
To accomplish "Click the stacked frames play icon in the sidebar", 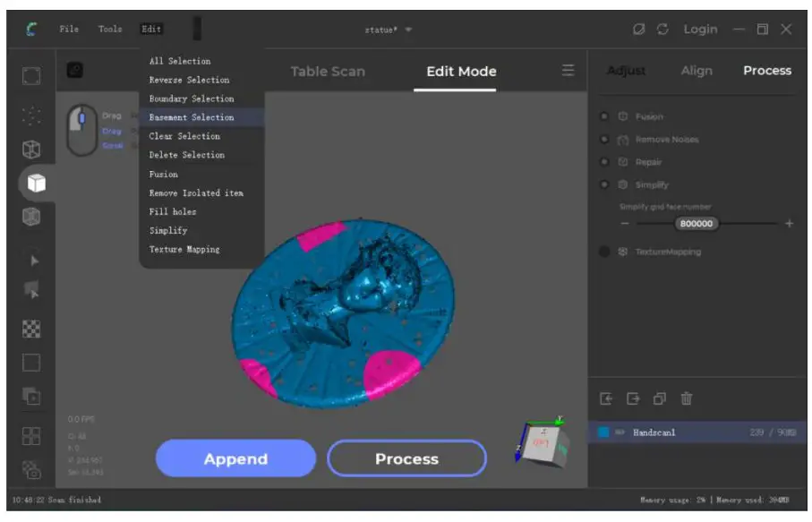I will pos(31,396).
